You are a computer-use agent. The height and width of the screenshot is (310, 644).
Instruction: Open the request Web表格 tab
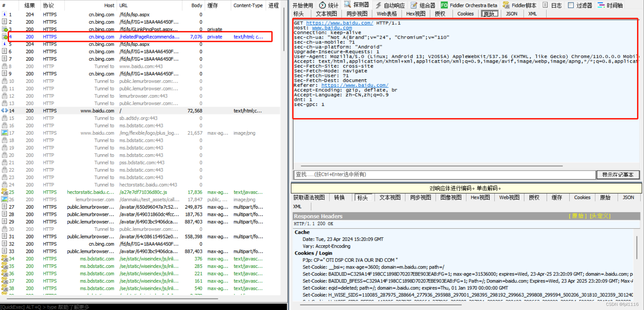tap(387, 14)
